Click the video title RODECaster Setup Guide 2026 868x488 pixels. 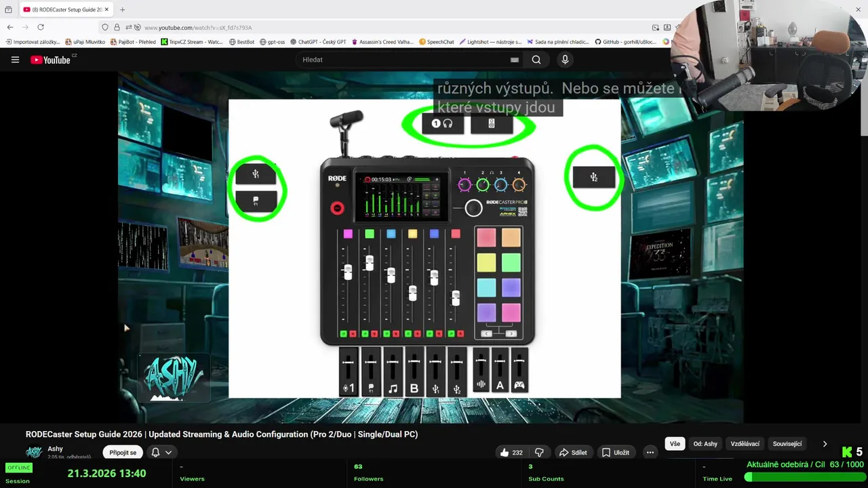222,434
